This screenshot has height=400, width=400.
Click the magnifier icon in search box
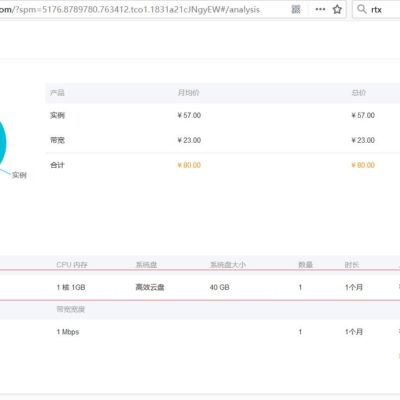(362, 9)
